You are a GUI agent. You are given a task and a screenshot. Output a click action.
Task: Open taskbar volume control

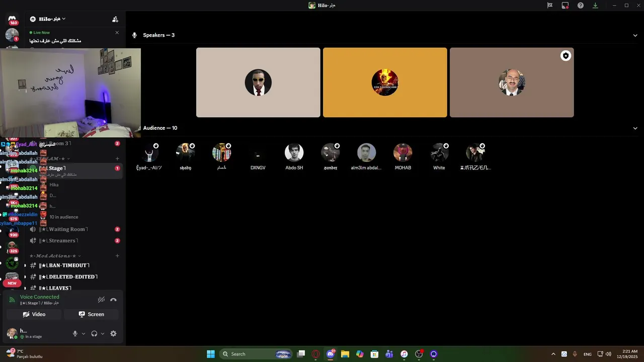coord(609,354)
